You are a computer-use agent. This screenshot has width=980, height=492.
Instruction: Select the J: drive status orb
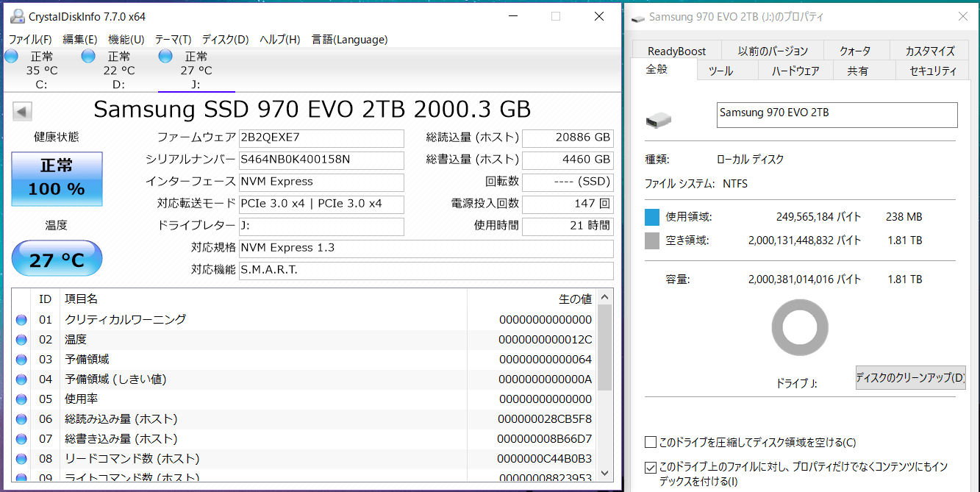pyautogui.click(x=165, y=56)
